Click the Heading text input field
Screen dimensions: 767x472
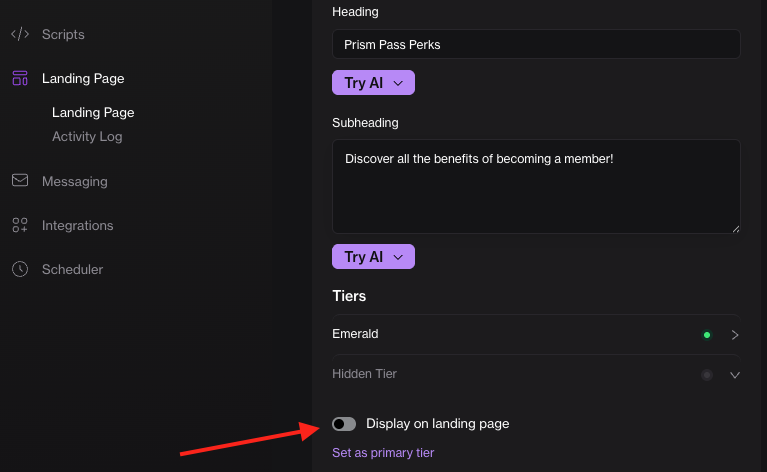[536, 45]
